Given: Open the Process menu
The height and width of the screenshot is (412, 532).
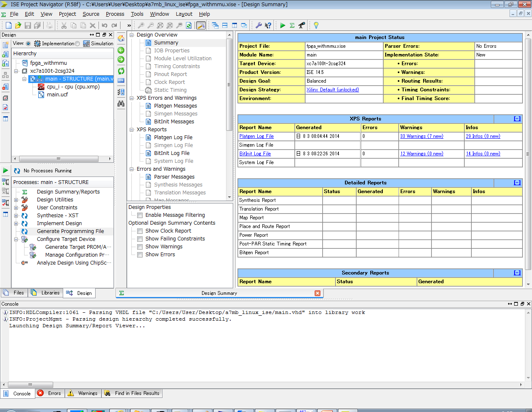Looking at the screenshot, I should pyautogui.click(x=115, y=14).
